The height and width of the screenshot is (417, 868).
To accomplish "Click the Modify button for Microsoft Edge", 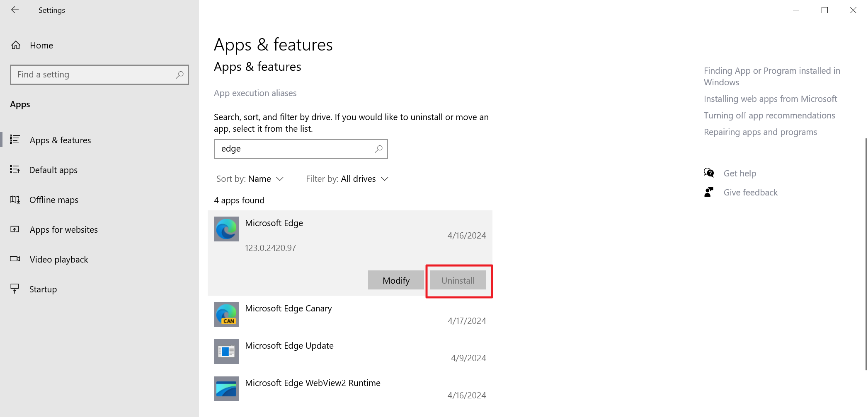I will tap(396, 280).
